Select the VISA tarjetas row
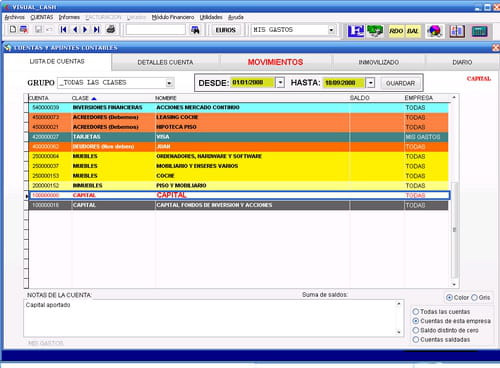This screenshot has width=500, height=368. click(x=239, y=137)
